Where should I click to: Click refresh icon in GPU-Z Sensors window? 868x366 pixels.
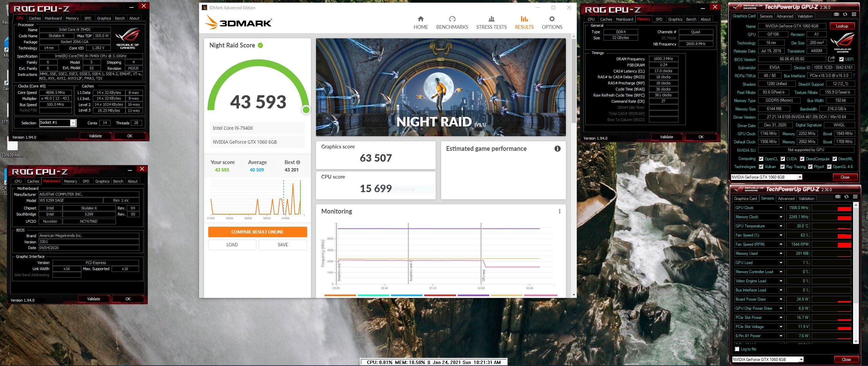[x=846, y=197]
